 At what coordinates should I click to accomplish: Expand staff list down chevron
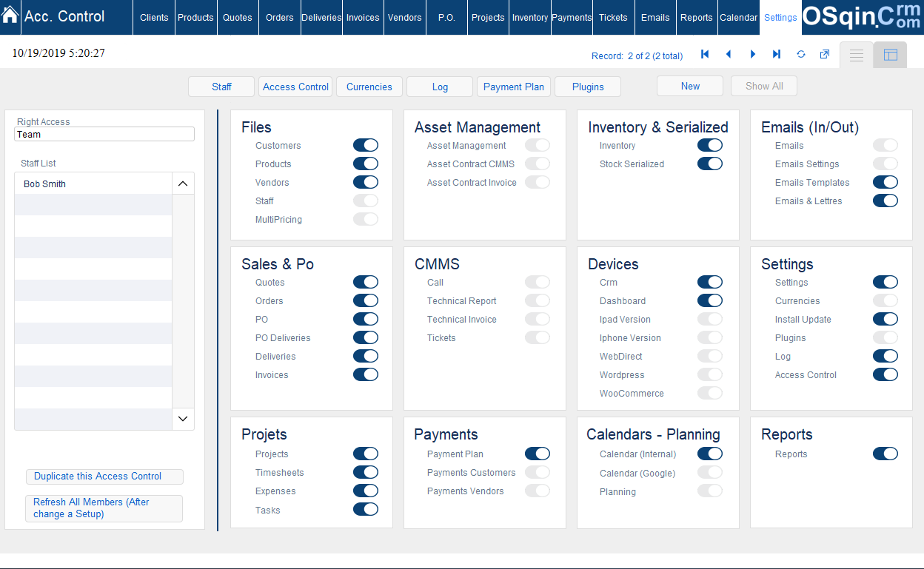(183, 419)
